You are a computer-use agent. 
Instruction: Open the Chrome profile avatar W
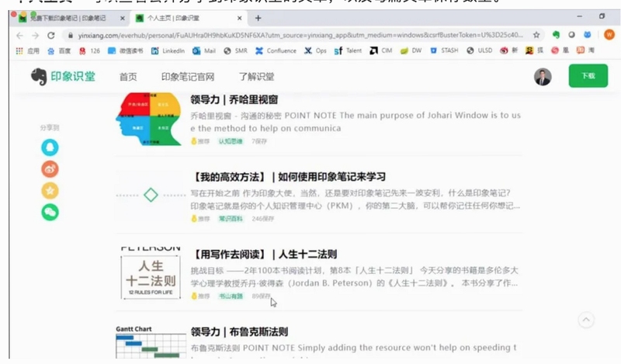coord(609,35)
